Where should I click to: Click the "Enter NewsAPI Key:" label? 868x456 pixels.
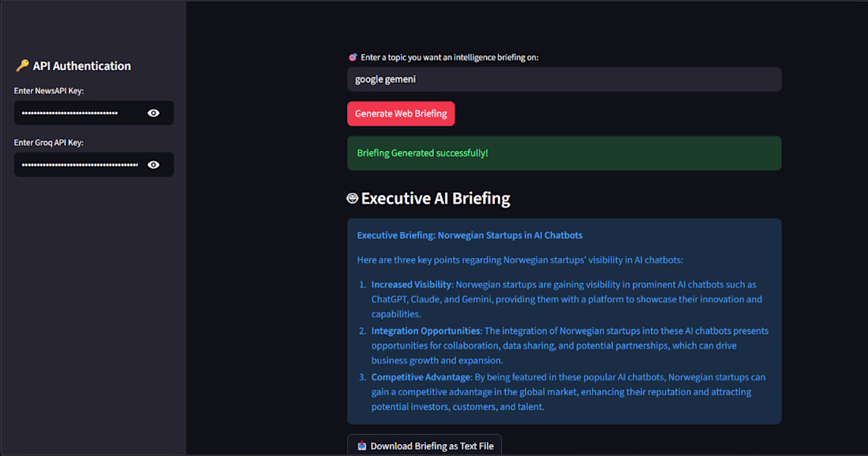pyautogui.click(x=49, y=91)
